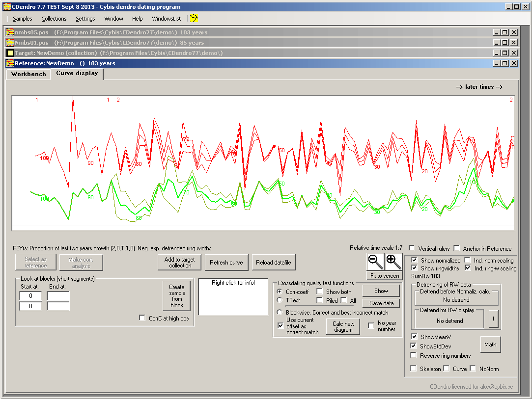Open the Collections menu
Viewport: 532px width, 399px height.
click(x=54, y=19)
